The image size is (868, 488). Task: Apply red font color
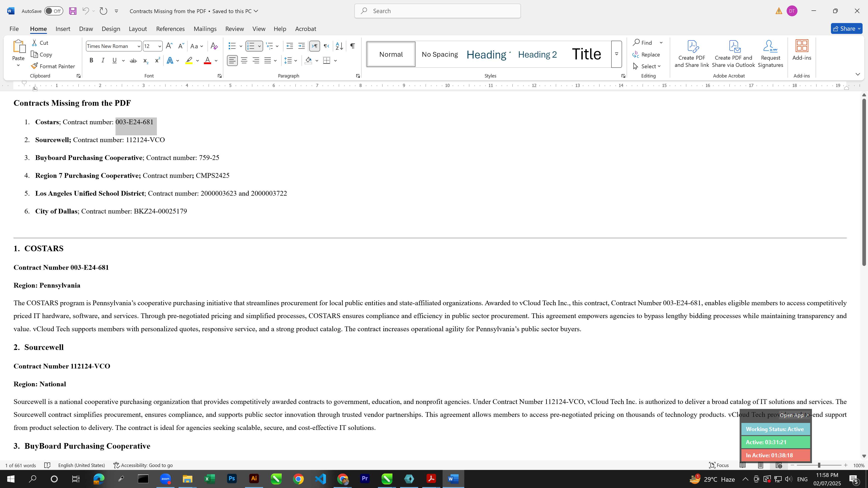[208, 61]
